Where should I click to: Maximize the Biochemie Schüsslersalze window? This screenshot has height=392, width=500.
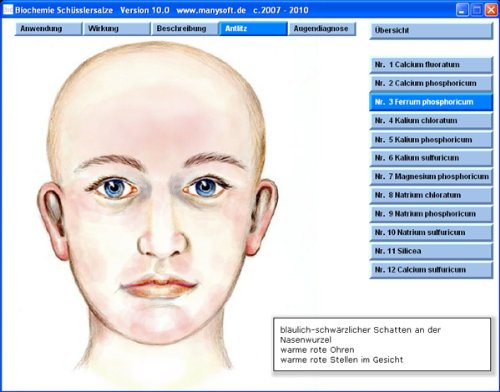[477, 10]
